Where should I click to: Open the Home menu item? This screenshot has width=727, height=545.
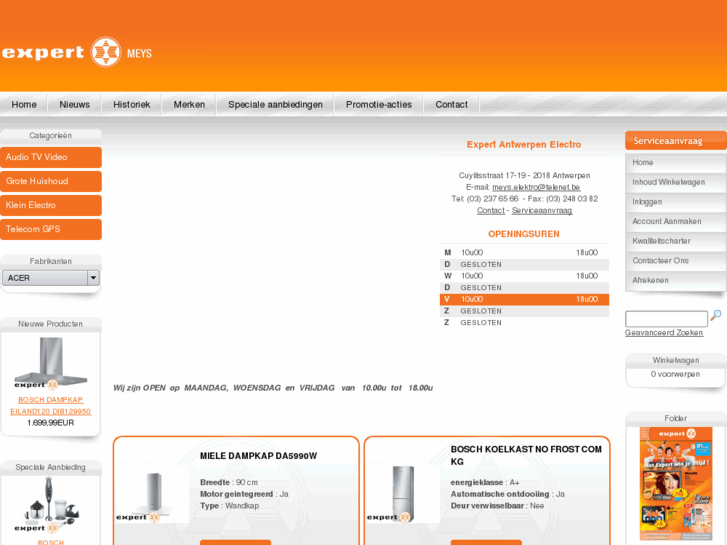pyautogui.click(x=24, y=104)
